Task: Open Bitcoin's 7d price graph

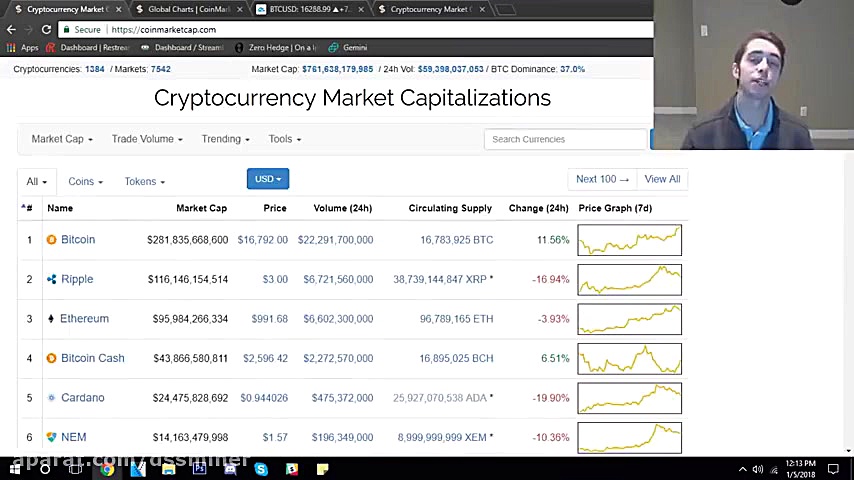Action: (x=630, y=240)
